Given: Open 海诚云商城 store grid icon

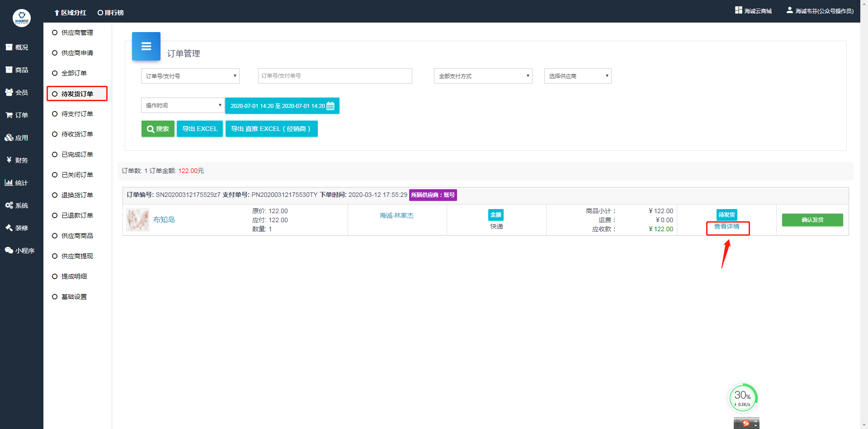Looking at the screenshot, I should 739,10.
